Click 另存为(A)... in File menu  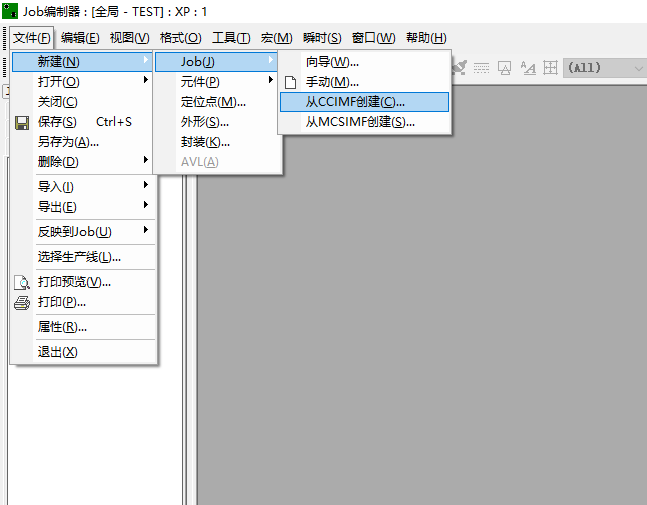(68, 142)
